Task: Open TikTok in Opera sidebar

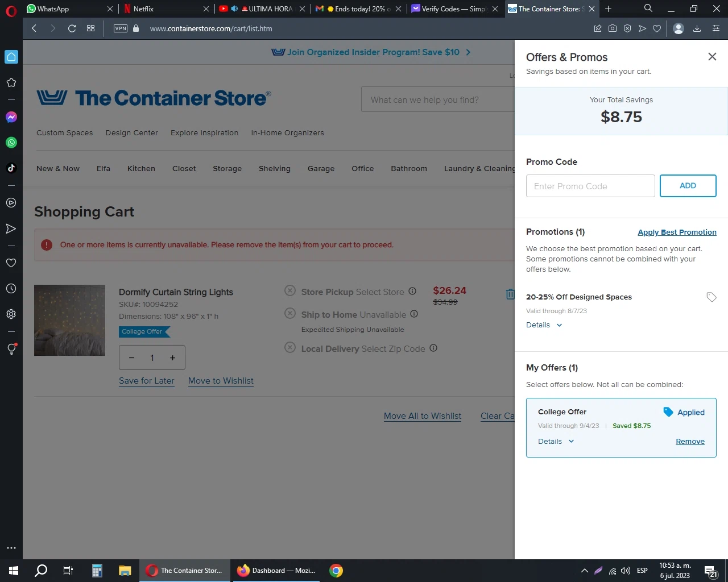Action: pyautogui.click(x=11, y=168)
